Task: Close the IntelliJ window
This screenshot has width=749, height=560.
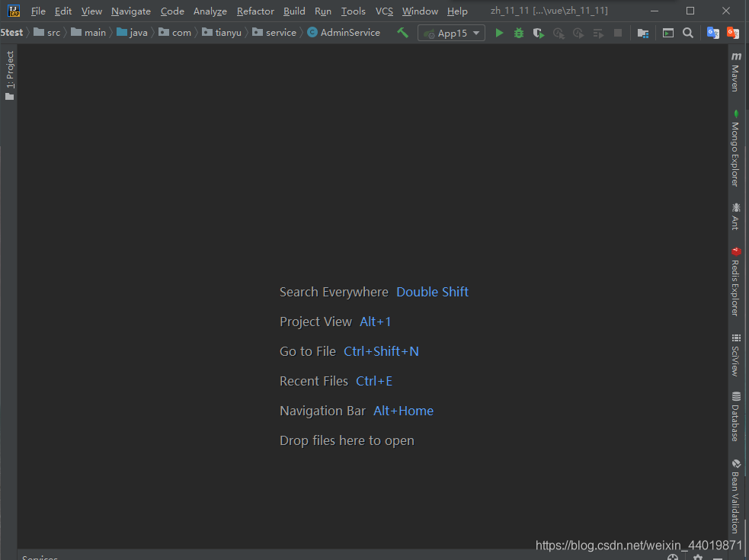Action: click(726, 11)
